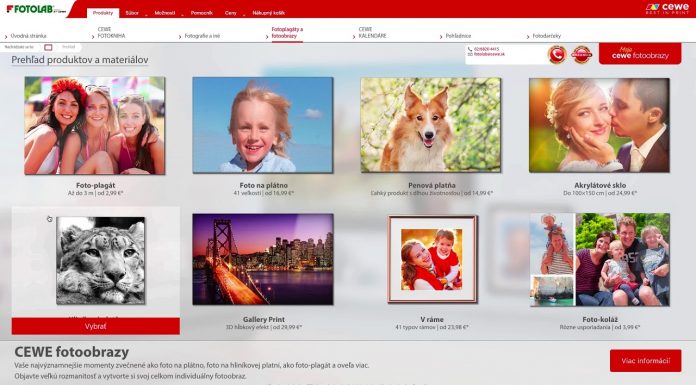Click the Foto-koláž title text
The height and width of the screenshot is (385, 696).
click(x=600, y=319)
